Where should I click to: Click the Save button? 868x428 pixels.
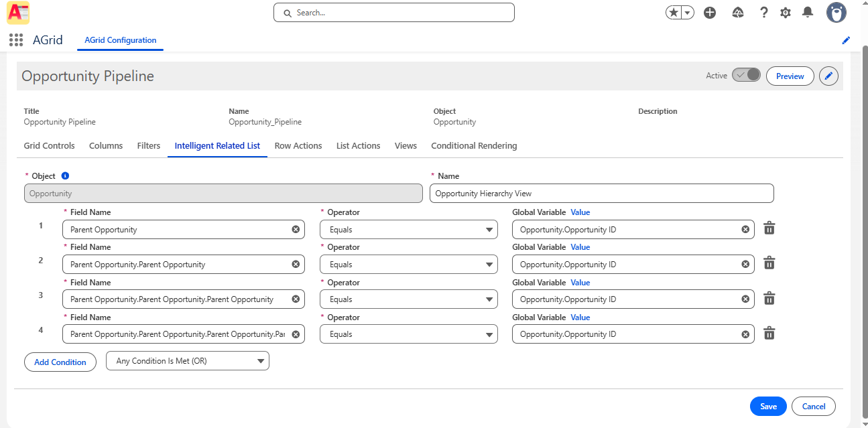coord(768,407)
